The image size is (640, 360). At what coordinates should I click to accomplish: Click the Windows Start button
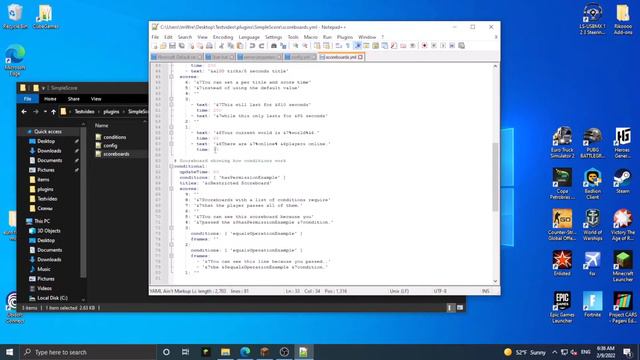pos(9,352)
